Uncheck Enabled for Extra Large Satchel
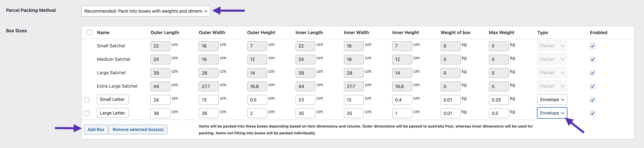Viewport: 644px width, 148px height. (x=592, y=86)
